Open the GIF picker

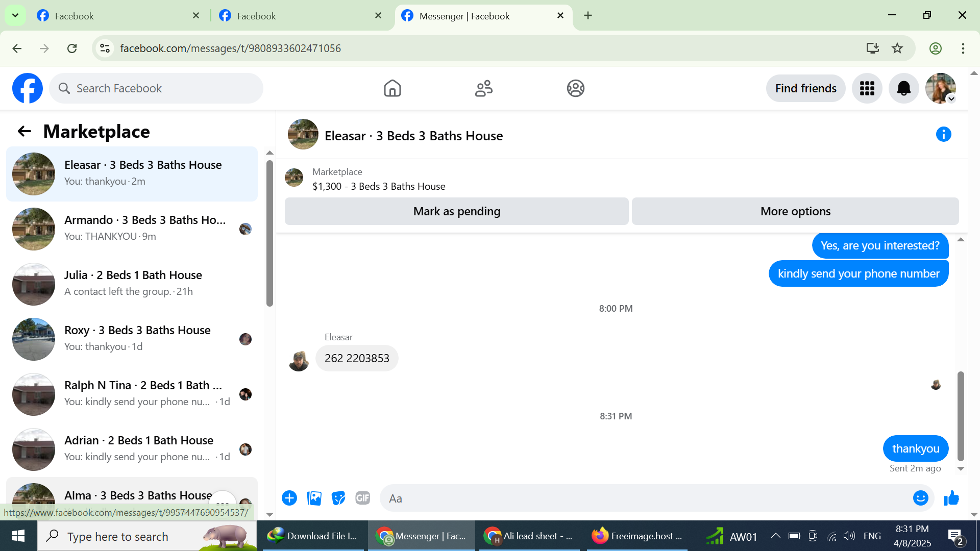point(363,498)
